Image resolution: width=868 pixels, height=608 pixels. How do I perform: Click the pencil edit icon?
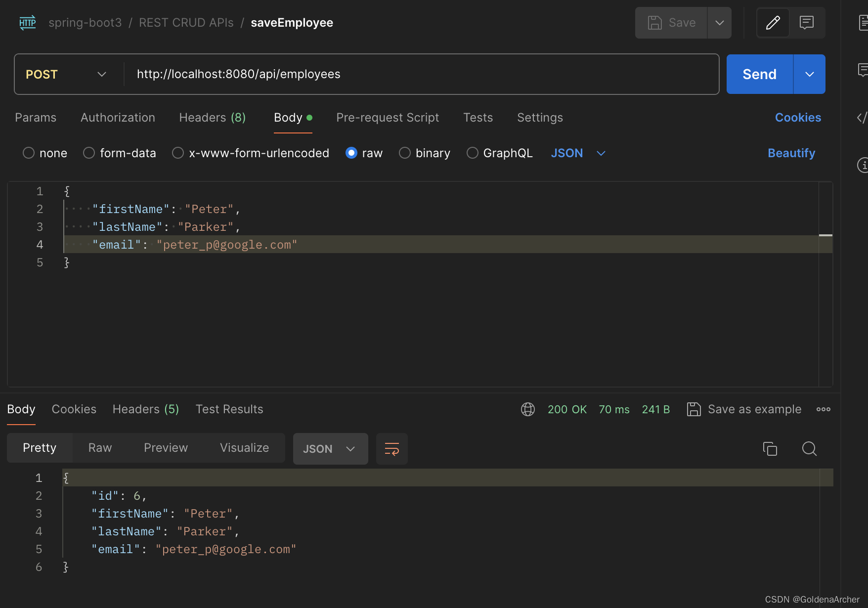[773, 23]
